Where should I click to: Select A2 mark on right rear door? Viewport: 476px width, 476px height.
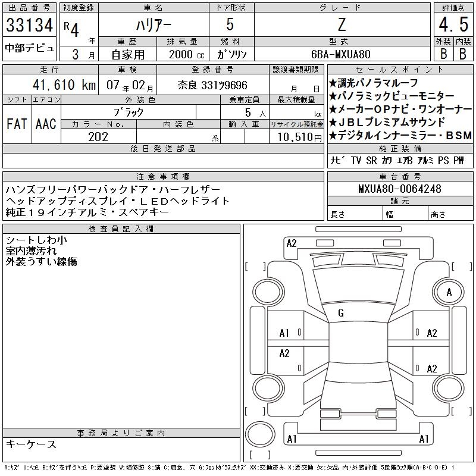click(x=432, y=369)
